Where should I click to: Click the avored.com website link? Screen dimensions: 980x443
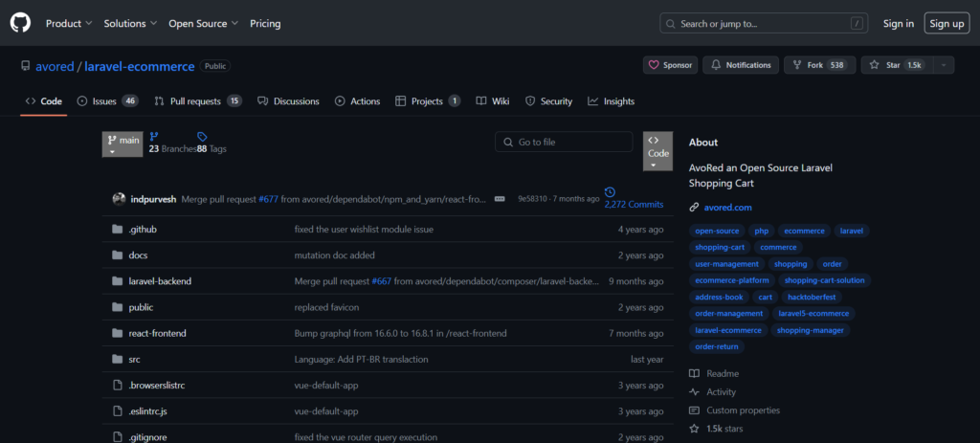point(727,207)
